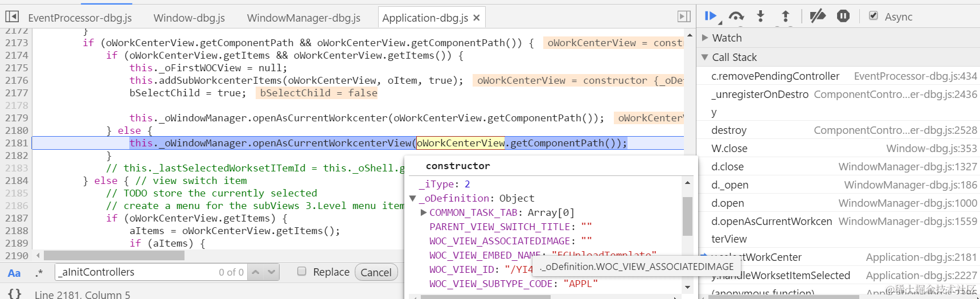980x299 pixels.
Task: Expand COMMON_TASK_TAB array node
Action: coord(424,212)
